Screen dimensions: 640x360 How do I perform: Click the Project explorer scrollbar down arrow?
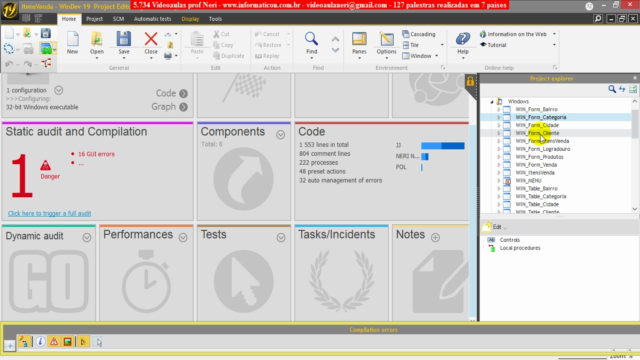635,209
